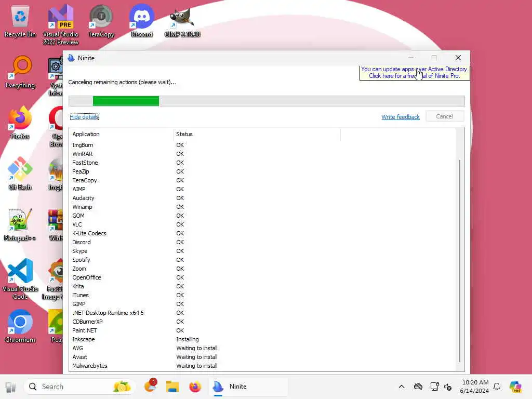Open the Windows Start button
Image resolution: width=532 pixels, height=399 pixels.
10,387
